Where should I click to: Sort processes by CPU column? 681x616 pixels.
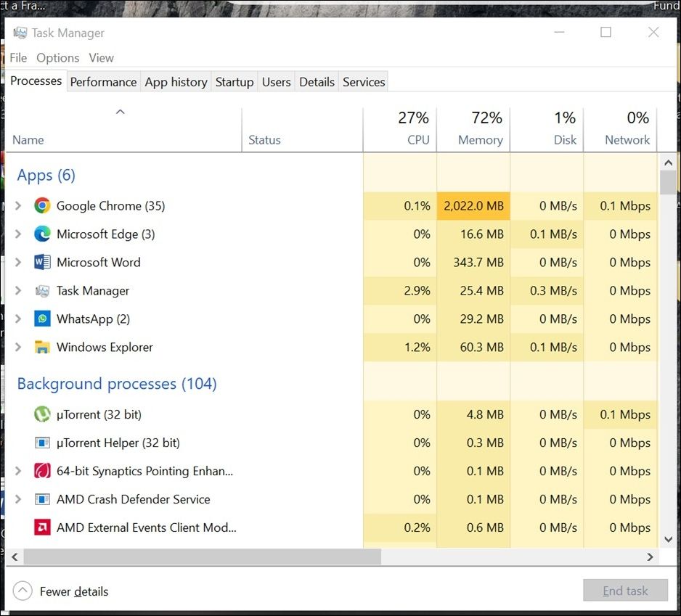point(400,130)
